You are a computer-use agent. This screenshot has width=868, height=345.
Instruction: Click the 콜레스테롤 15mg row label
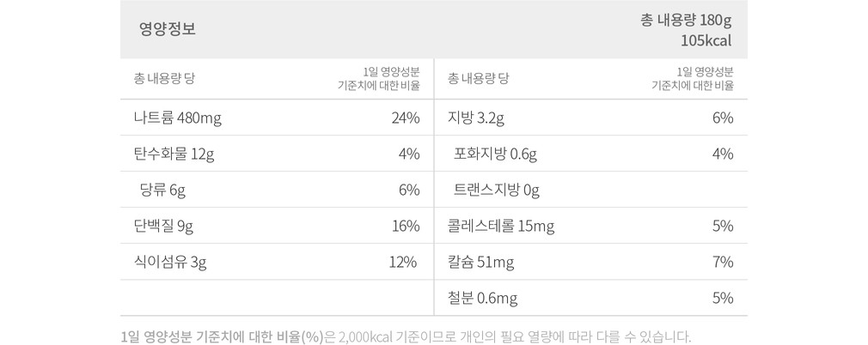tap(501, 226)
